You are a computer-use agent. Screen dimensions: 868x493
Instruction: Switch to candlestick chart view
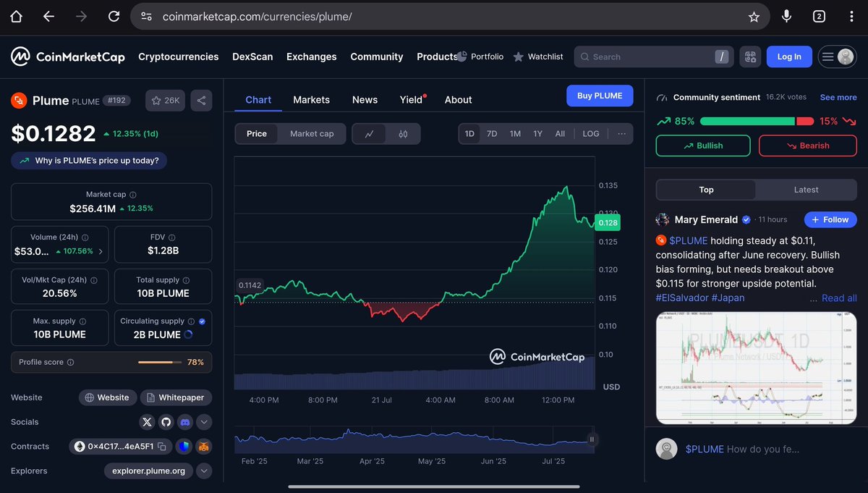tap(403, 134)
